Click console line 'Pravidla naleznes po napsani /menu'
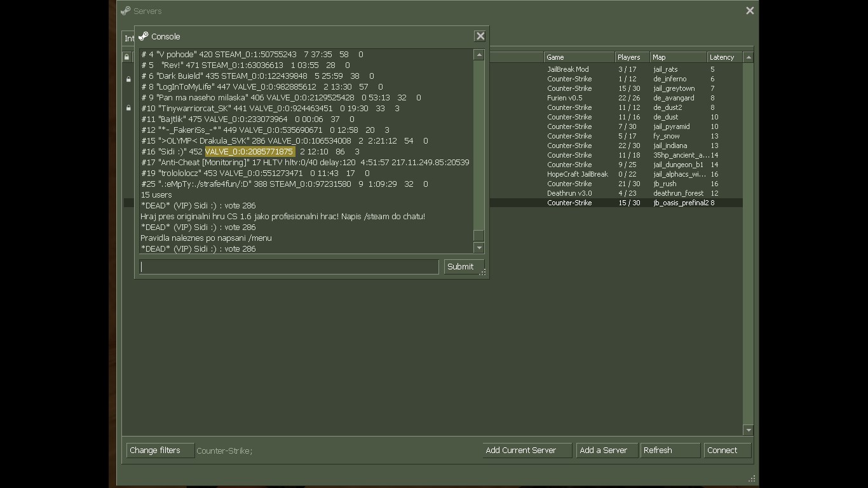 (206, 238)
